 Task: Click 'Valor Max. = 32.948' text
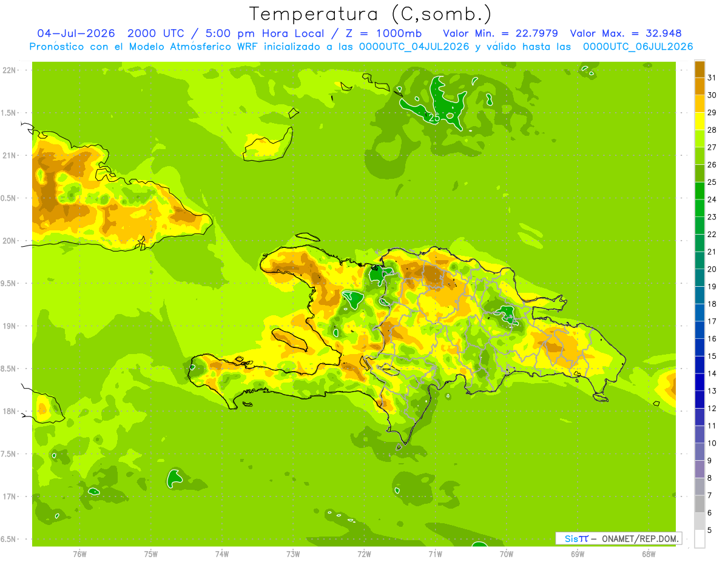[625, 33]
